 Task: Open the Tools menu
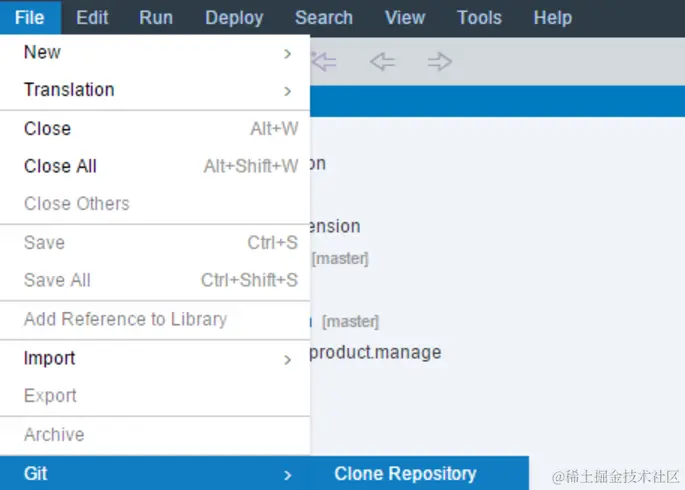(479, 18)
